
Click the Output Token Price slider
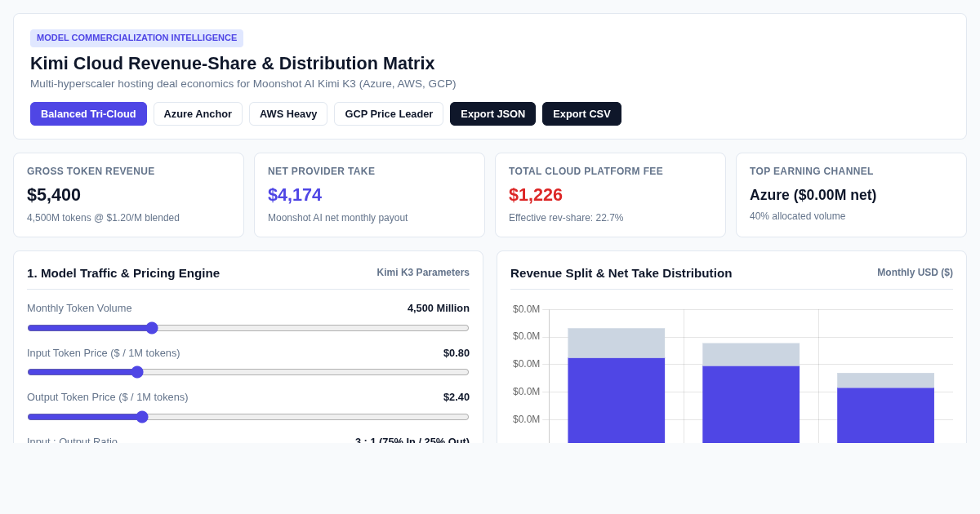(248, 417)
